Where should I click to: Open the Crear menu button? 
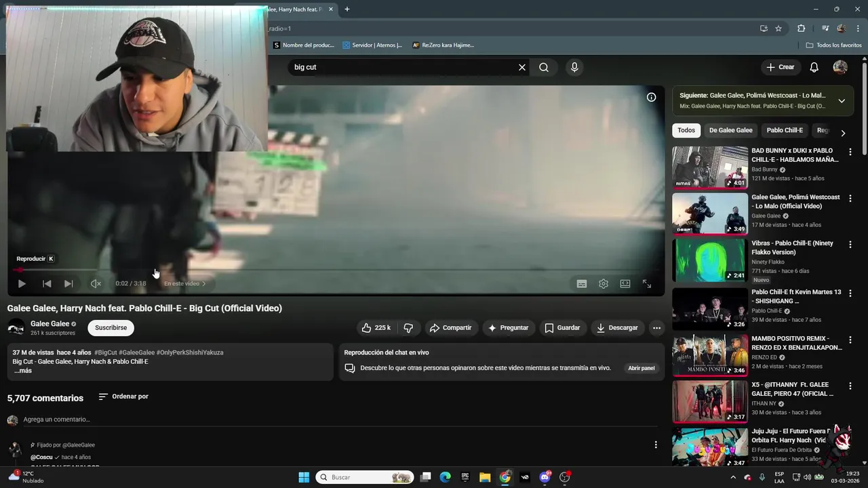(781, 67)
